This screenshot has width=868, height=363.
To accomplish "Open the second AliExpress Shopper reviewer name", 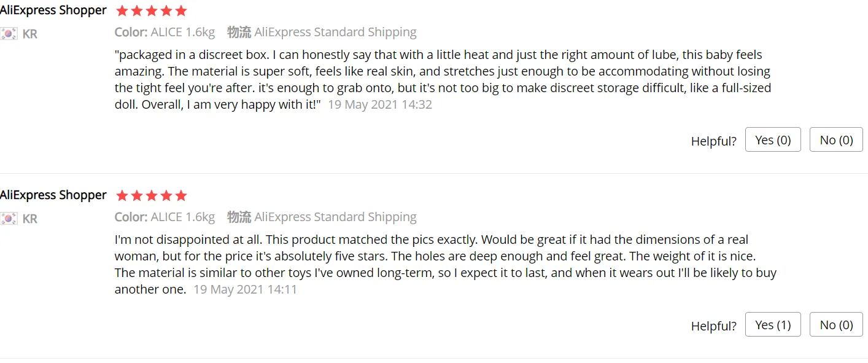I will (53, 195).
